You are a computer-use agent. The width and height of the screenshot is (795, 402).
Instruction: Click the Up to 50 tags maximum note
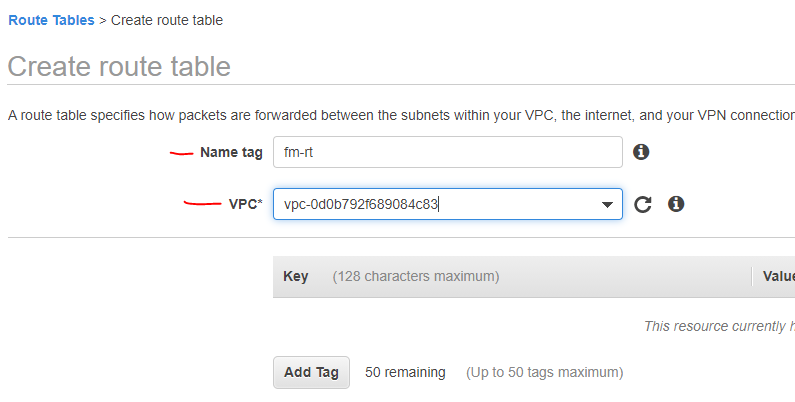pos(544,372)
